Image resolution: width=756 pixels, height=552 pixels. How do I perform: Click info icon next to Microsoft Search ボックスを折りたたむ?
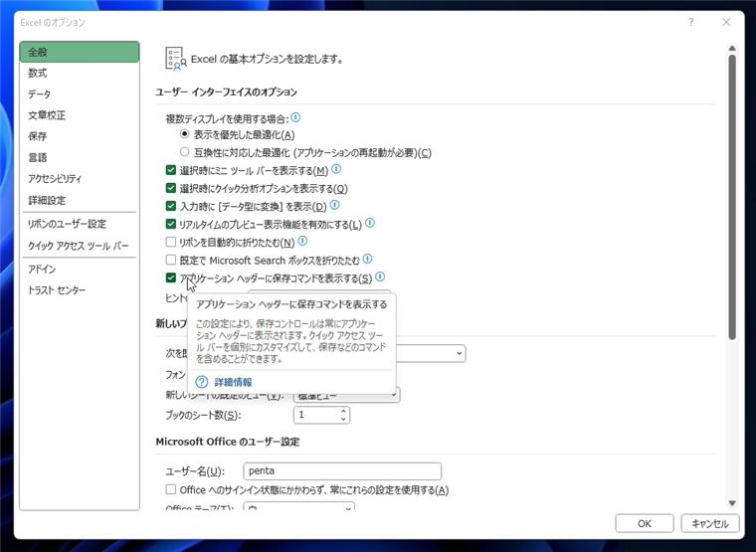367,259
